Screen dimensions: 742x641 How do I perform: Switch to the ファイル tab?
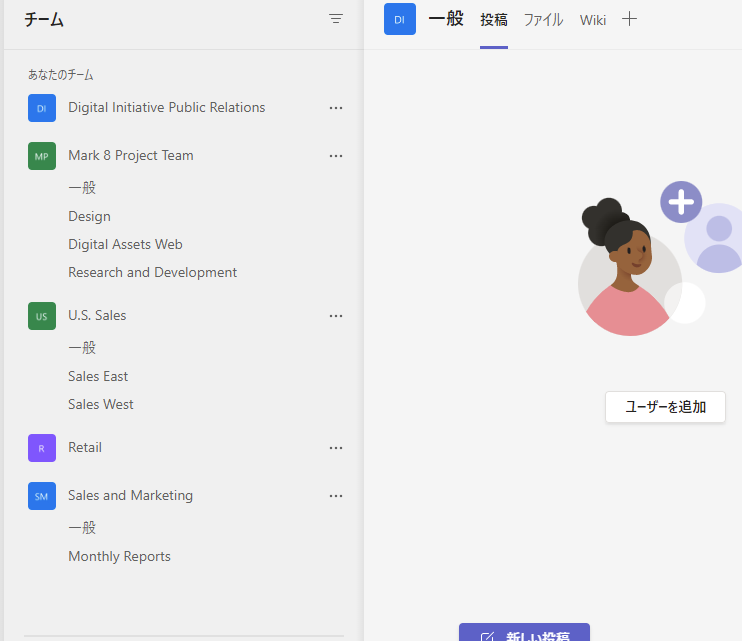pyautogui.click(x=543, y=20)
